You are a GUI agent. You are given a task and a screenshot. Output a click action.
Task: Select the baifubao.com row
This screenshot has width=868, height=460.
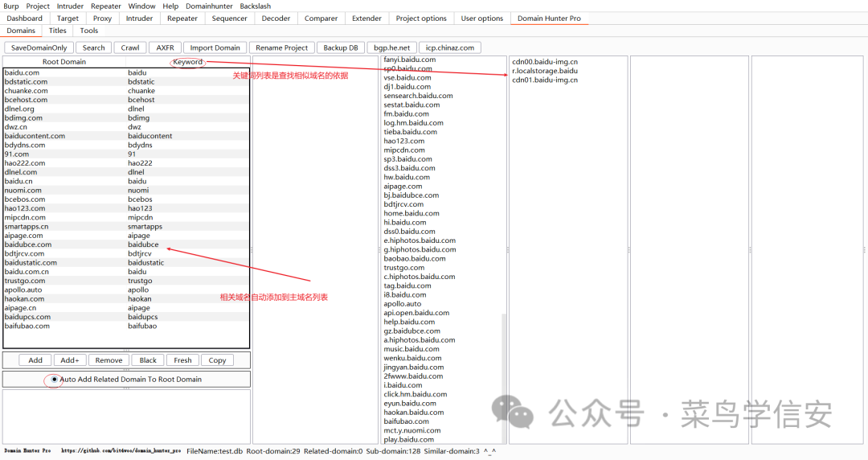pos(126,326)
